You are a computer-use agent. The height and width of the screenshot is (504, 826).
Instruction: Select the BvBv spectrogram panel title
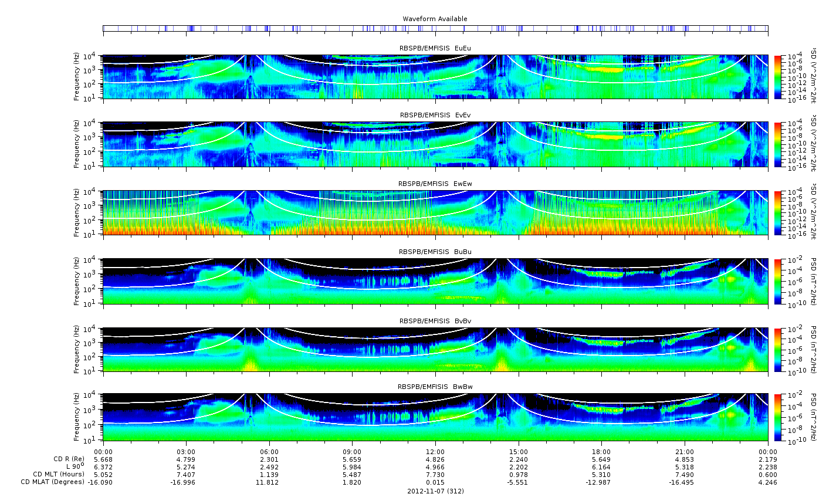click(x=435, y=321)
